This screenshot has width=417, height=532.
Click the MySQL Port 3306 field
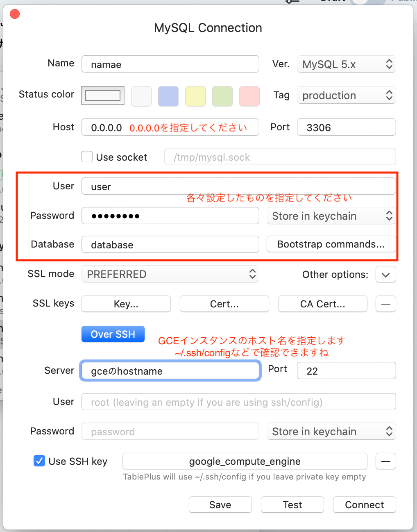click(346, 127)
